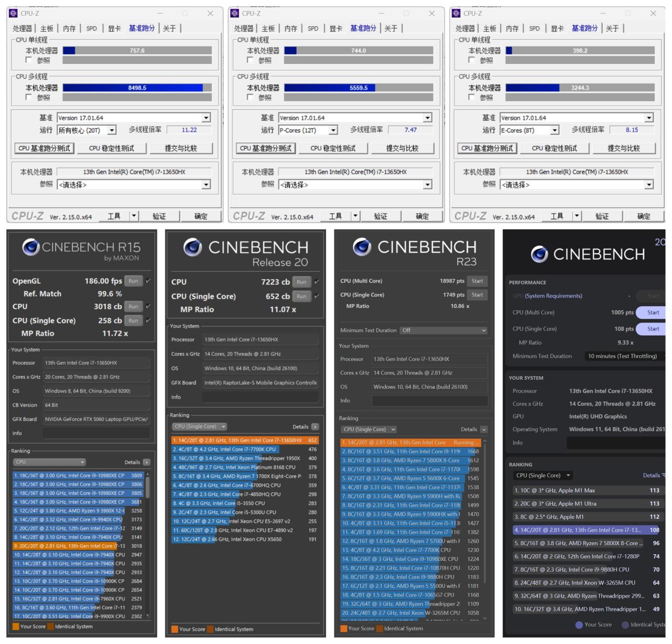This screenshot has width=672, height=644.
Task: Open the (System Requirements) link in Cinebench 2024
Action: pos(553,296)
